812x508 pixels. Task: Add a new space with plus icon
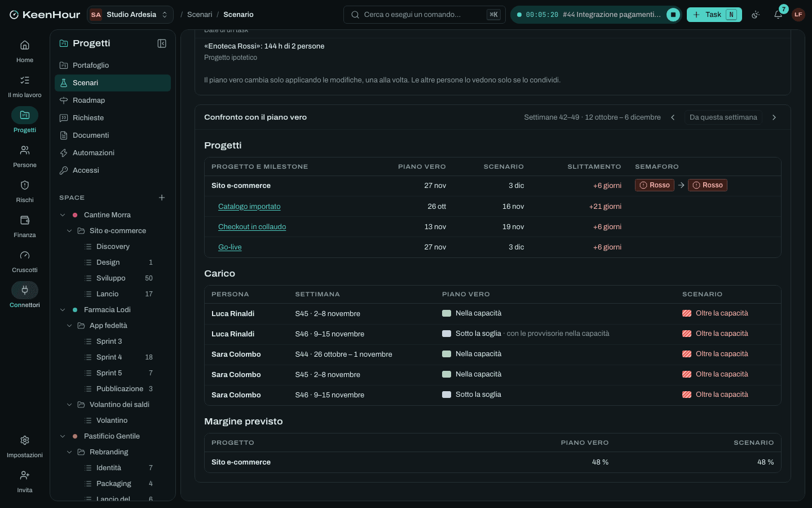point(162,198)
